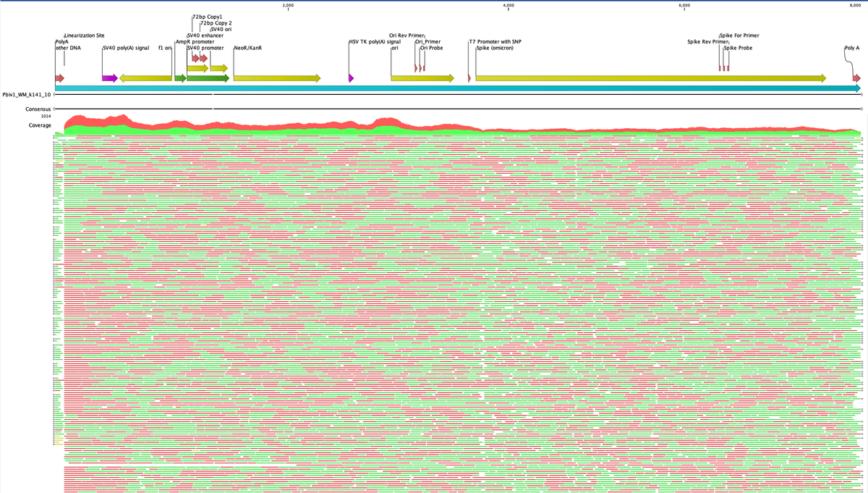Select the f1 ori annotation arrow

coord(146,77)
